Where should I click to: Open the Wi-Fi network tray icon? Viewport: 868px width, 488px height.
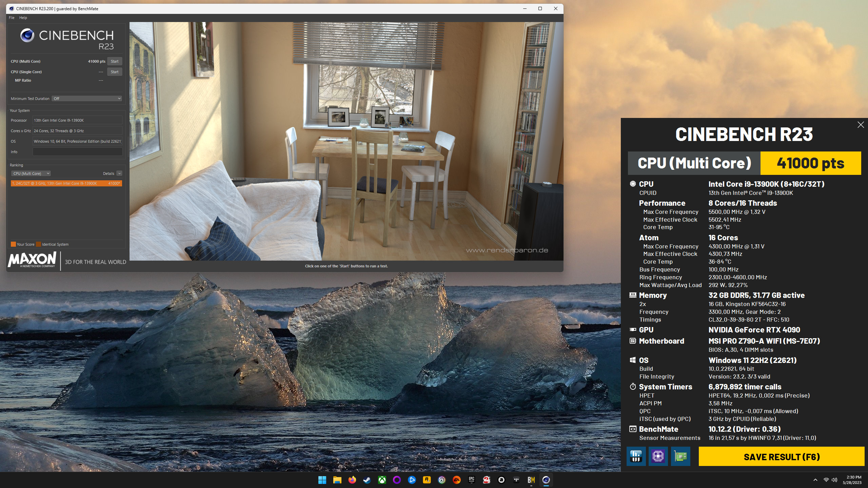point(826,480)
